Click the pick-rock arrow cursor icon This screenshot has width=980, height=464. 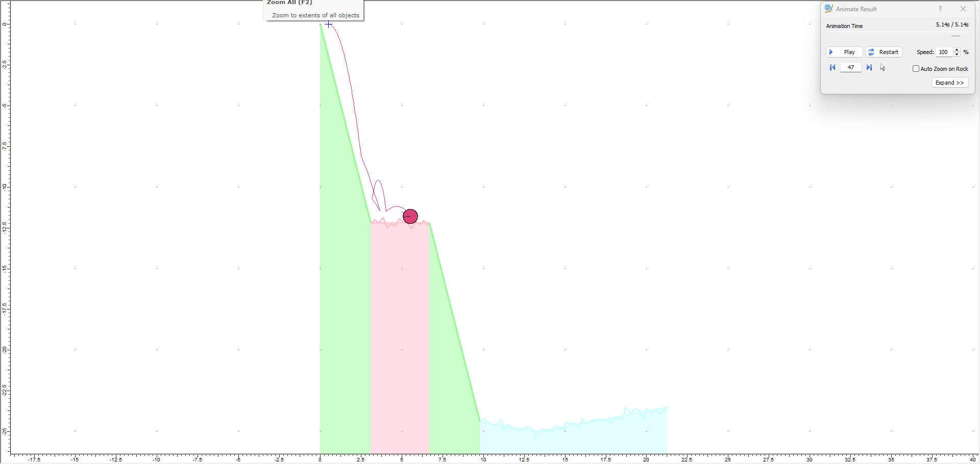(883, 68)
